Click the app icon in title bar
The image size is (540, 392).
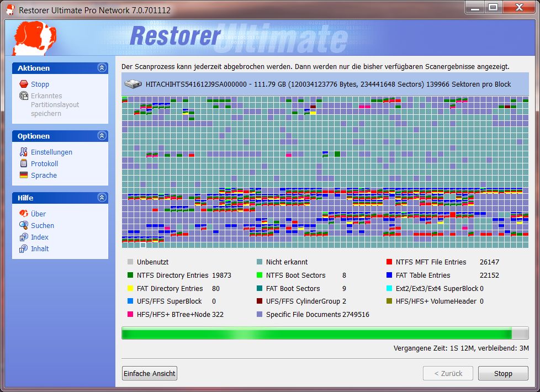coord(10,9)
